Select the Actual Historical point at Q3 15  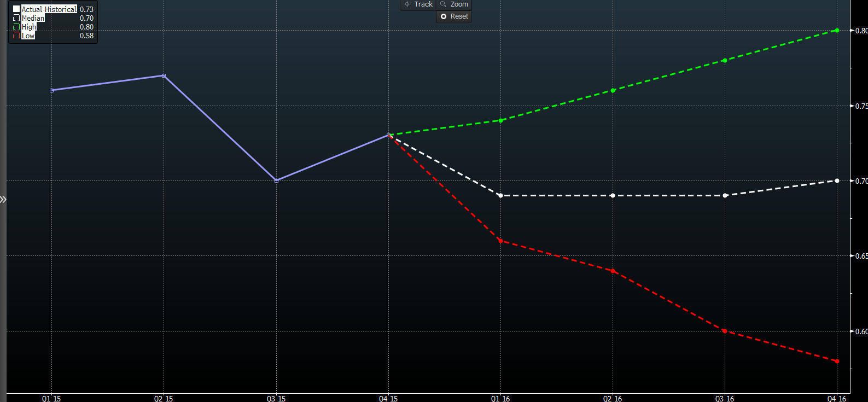[x=276, y=180]
